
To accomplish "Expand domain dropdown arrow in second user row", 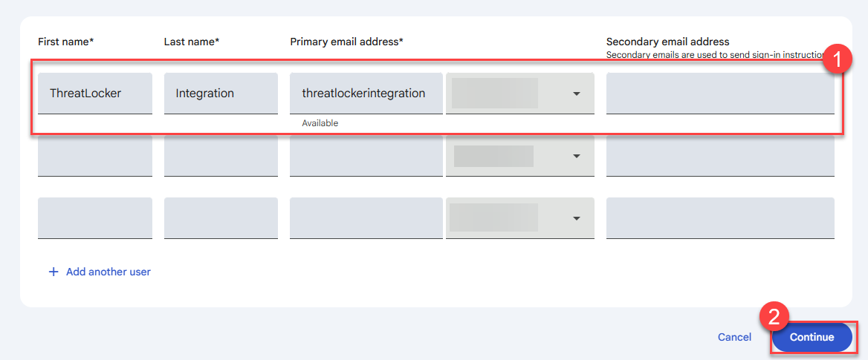I will click(576, 156).
